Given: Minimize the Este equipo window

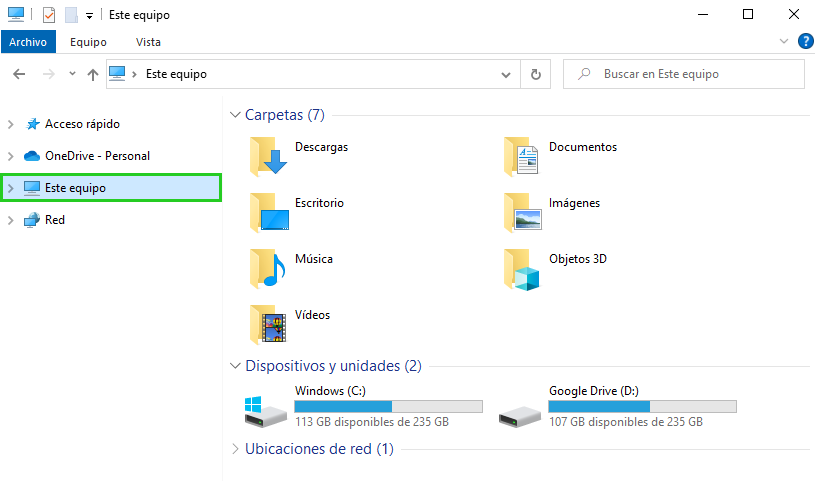Looking at the screenshot, I should pyautogui.click(x=703, y=15).
